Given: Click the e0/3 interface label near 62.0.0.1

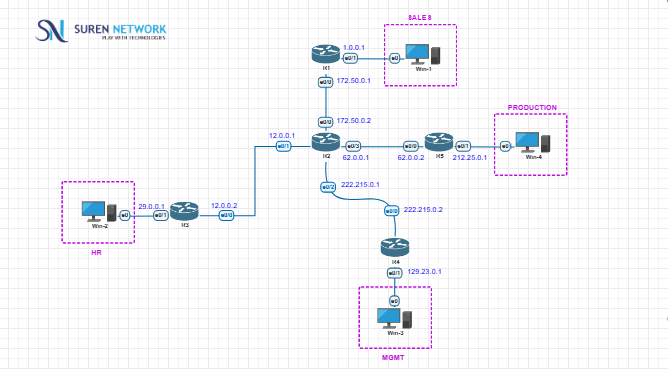Looking at the screenshot, I should (x=353, y=147).
